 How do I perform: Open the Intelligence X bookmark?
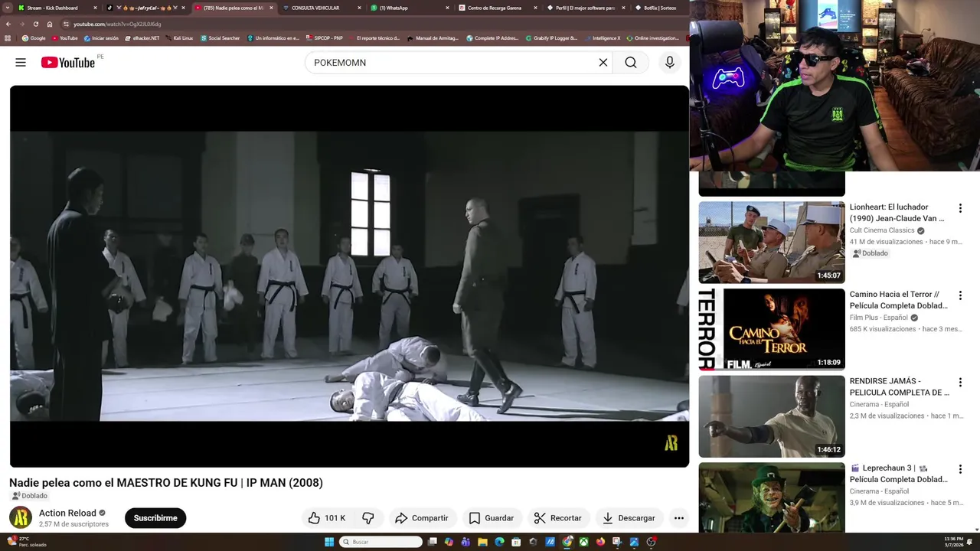point(602,38)
